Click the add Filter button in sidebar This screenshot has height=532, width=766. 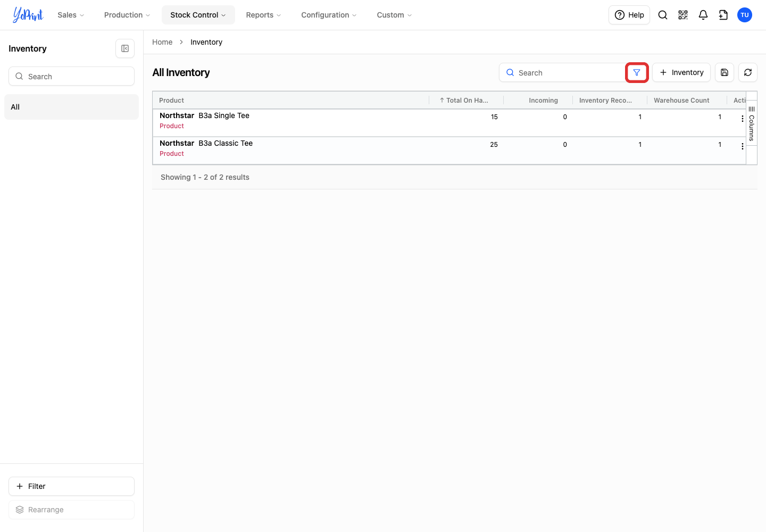(x=71, y=486)
